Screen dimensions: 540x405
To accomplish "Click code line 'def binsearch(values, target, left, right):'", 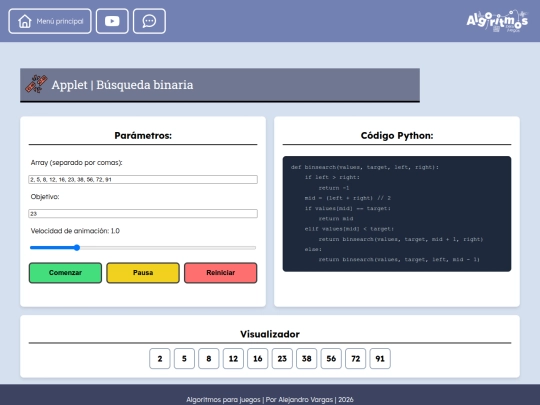I will pos(365,167).
